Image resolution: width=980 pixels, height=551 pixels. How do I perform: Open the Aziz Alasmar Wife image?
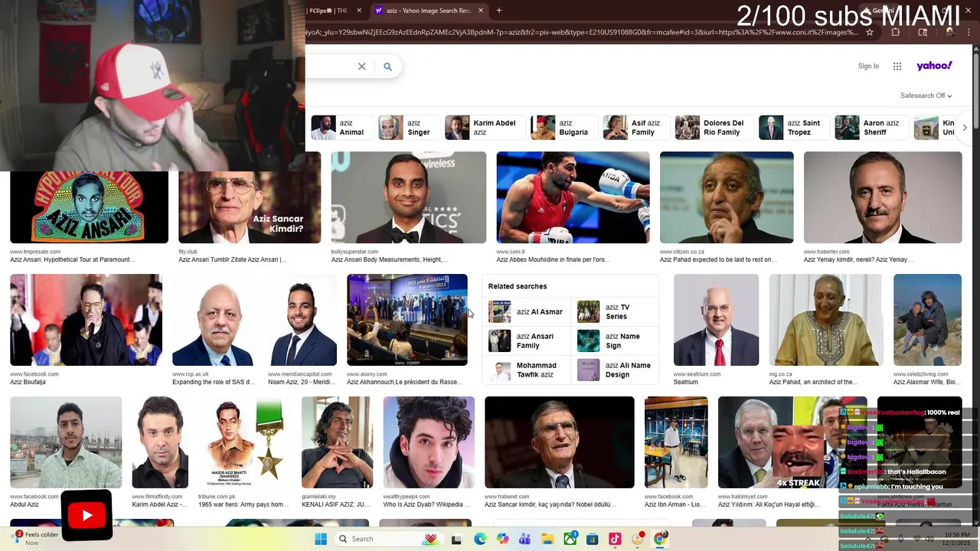point(927,320)
